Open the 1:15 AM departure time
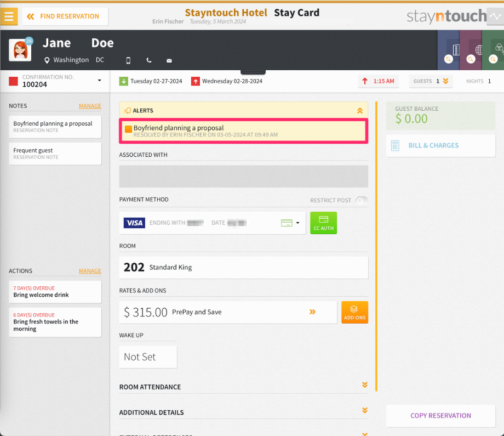Screen dimensions: 504x436 pyautogui.click(x=379, y=81)
